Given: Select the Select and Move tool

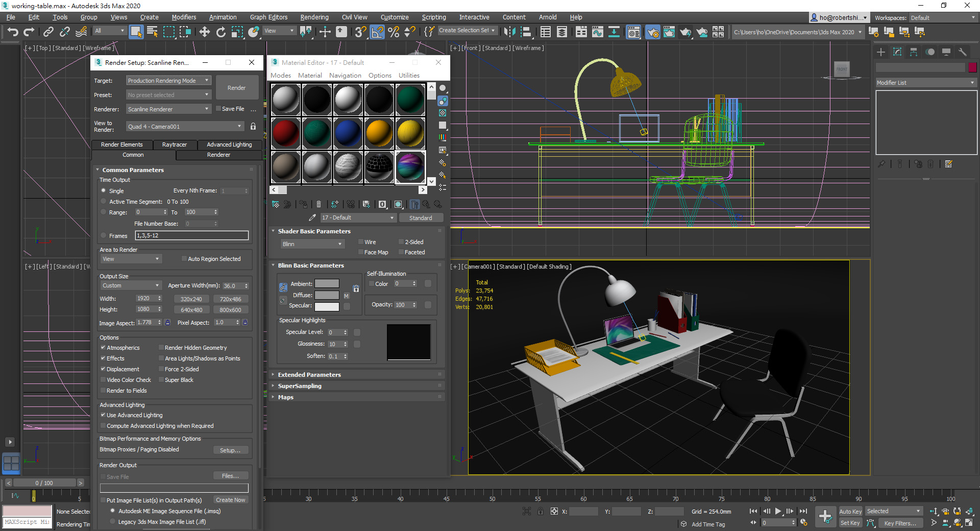Looking at the screenshot, I should click(x=204, y=32).
